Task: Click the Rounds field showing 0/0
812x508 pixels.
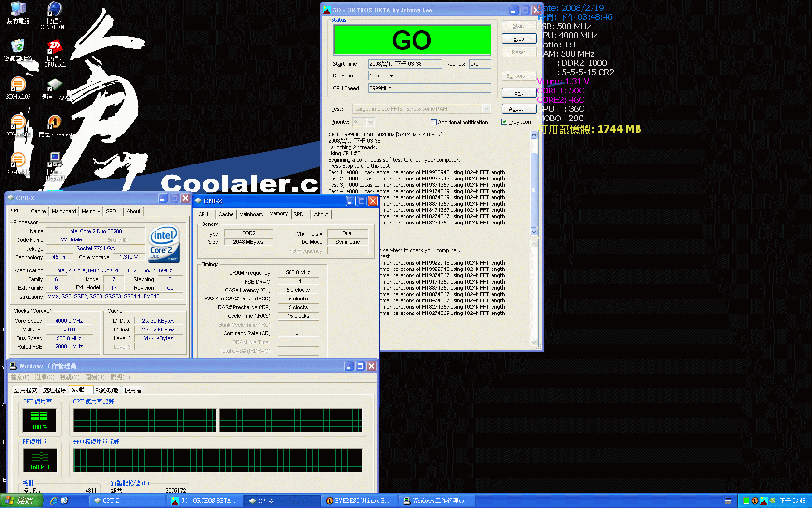Action: (479, 64)
